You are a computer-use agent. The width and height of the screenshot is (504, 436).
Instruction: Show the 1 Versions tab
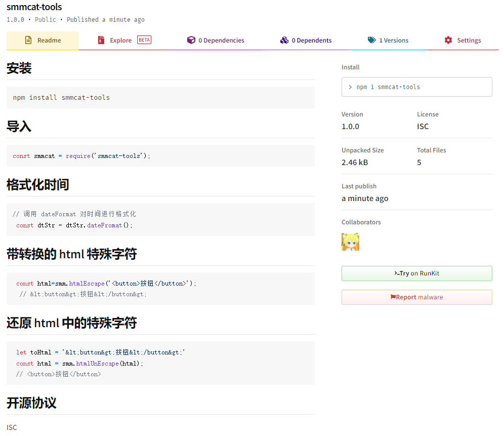click(388, 41)
